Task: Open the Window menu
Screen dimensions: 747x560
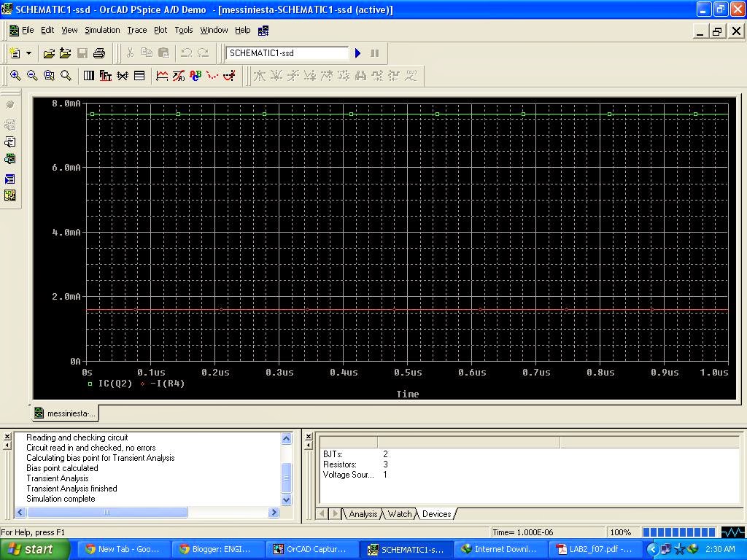Action: click(x=214, y=30)
